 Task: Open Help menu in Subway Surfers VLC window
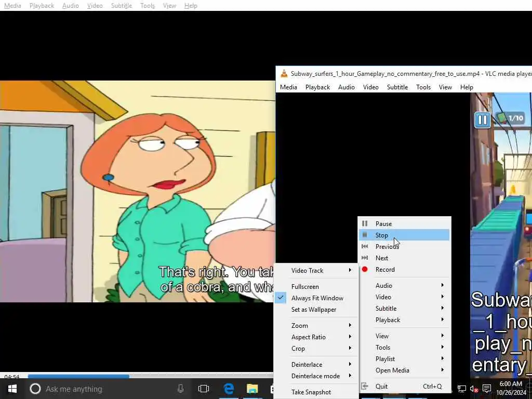[x=467, y=87]
